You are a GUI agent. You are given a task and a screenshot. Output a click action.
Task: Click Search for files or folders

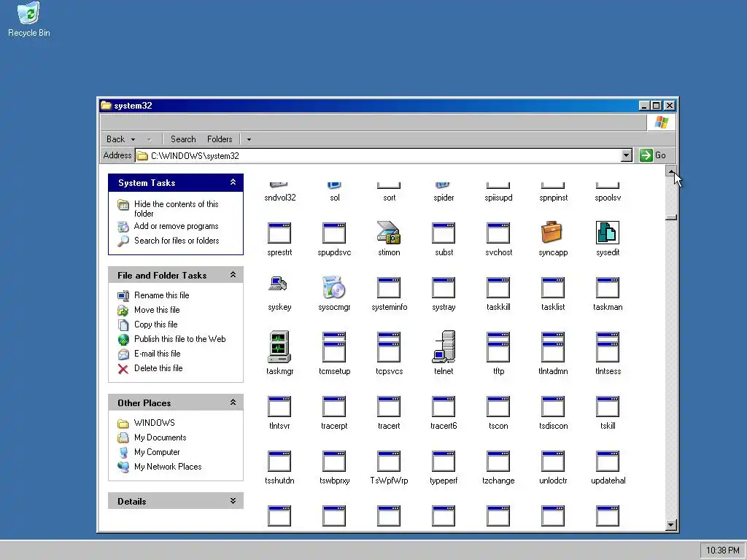pyautogui.click(x=177, y=241)
